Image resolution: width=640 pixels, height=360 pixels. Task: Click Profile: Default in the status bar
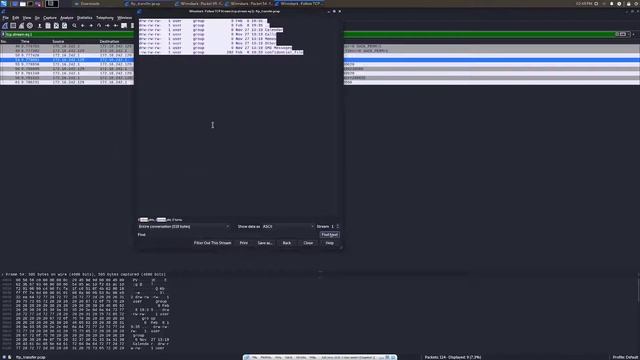626,357
